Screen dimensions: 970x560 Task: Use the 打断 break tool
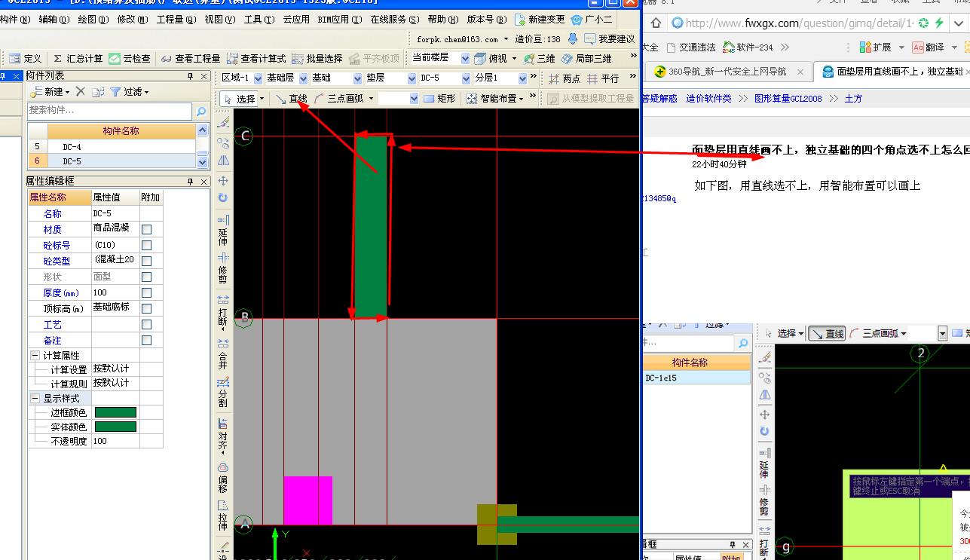pyautogui.click(x=223, y=311)
